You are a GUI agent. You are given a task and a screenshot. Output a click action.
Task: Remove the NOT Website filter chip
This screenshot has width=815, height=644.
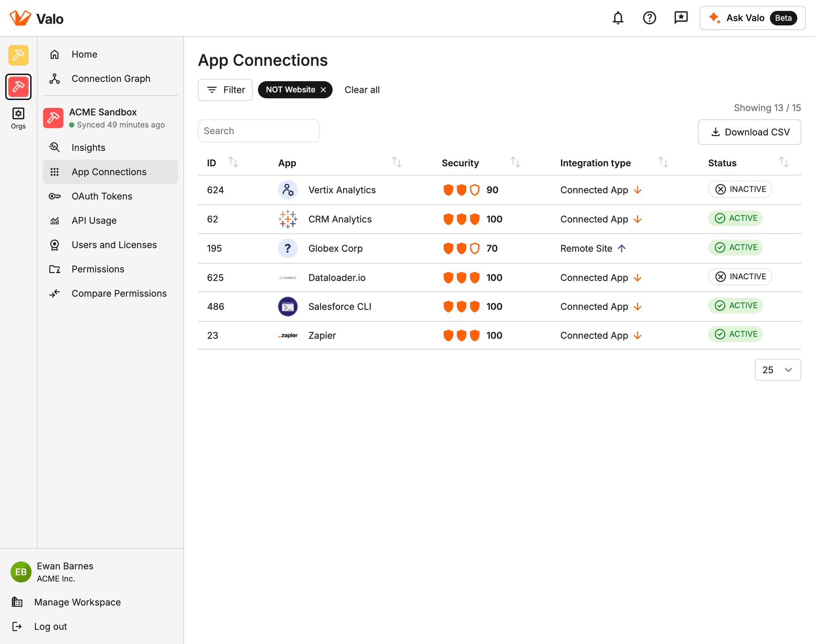324,90
